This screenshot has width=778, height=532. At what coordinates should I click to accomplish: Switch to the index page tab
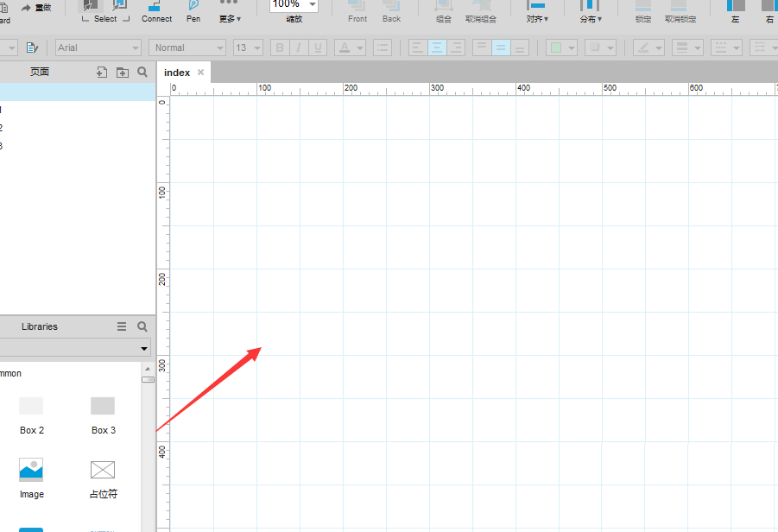(177, 73)
